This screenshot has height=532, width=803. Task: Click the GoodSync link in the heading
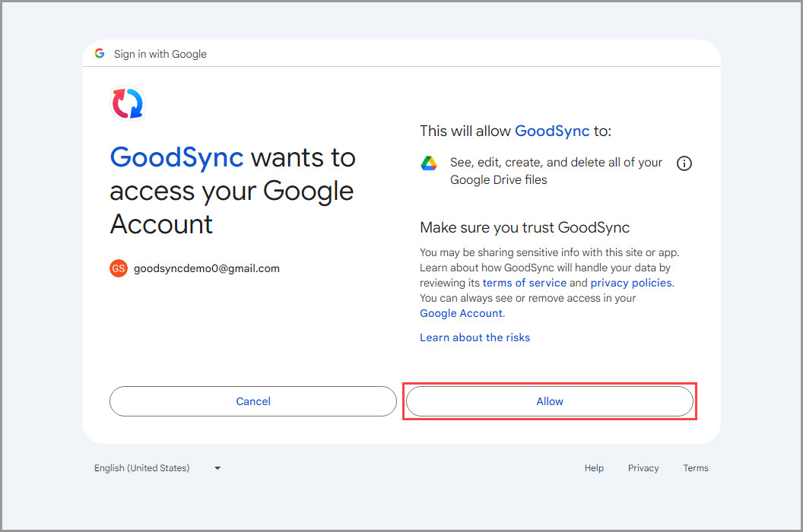176,157
